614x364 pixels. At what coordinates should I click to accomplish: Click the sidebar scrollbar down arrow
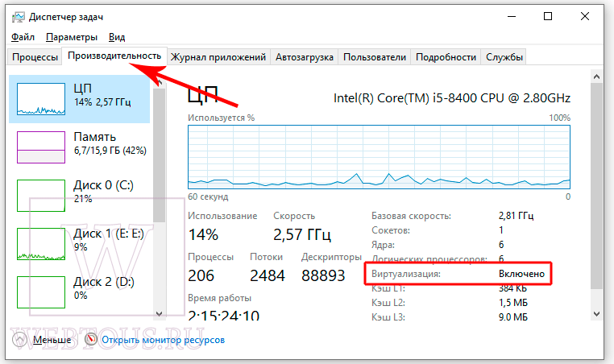[x=159, y=313]
